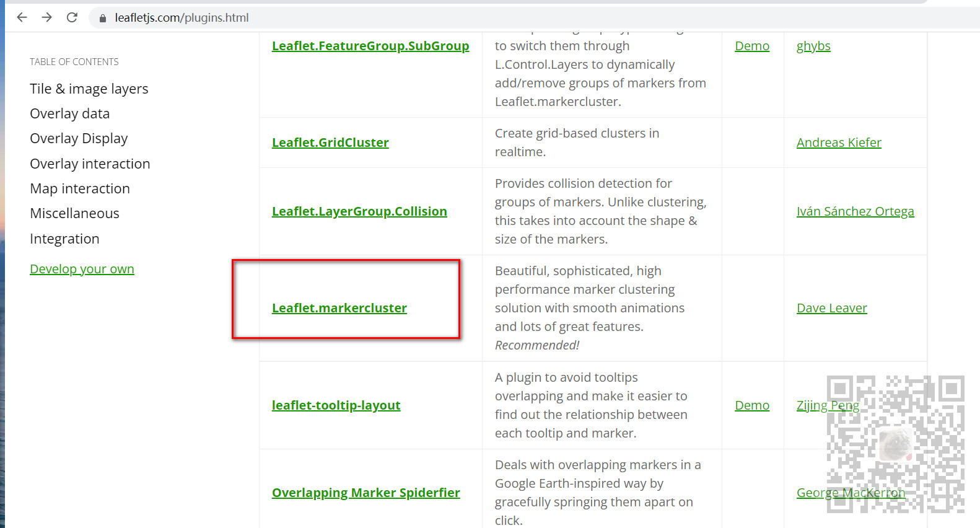Jump to Overlay Display section
Screen dimensions: 980x528
(x=79, y=138)
